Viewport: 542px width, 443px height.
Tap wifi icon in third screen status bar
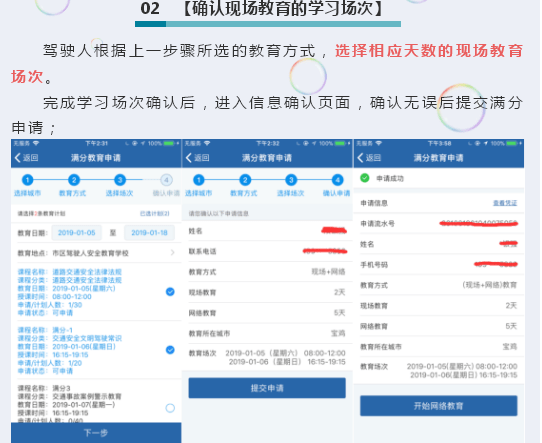[379, 143]
